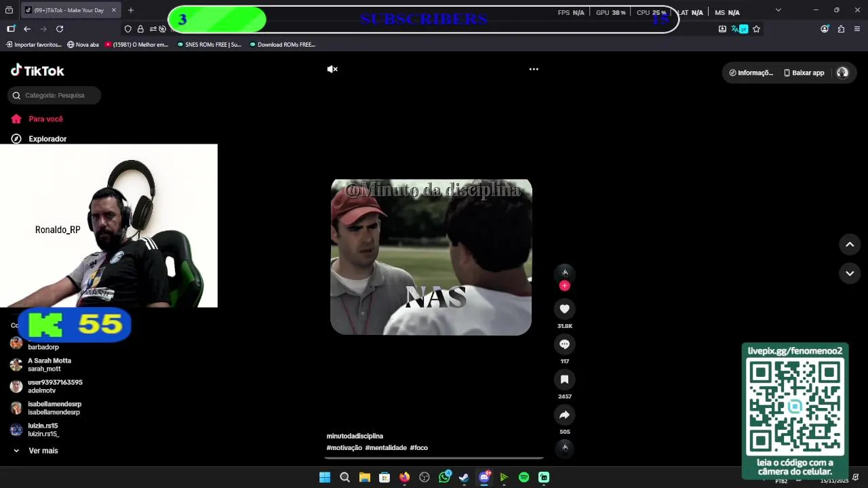Select Para você feed
868x488 pixels.
[37, 119]
